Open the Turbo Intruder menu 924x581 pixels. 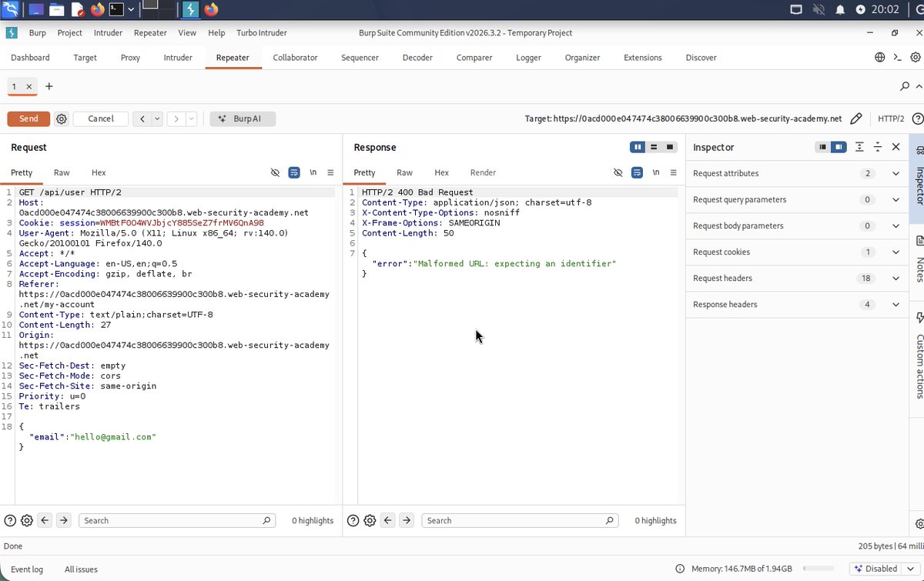click(x=261, y=33)
